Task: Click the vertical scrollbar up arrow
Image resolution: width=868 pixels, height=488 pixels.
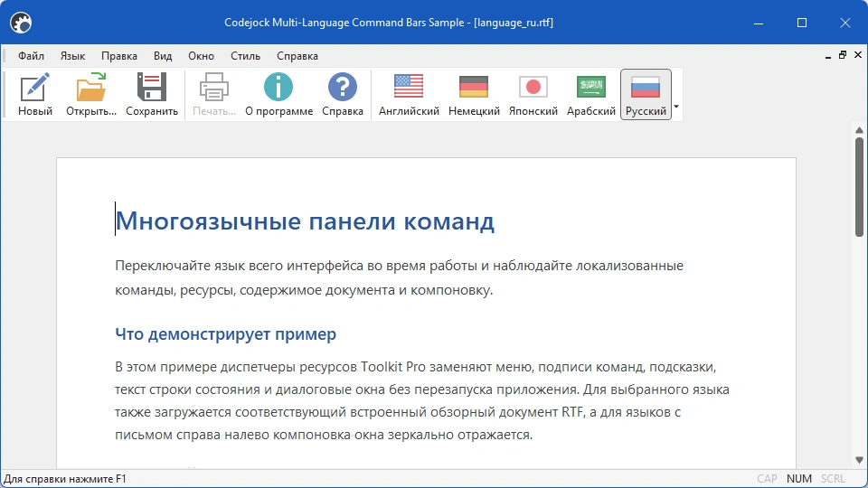Action: 859,130
